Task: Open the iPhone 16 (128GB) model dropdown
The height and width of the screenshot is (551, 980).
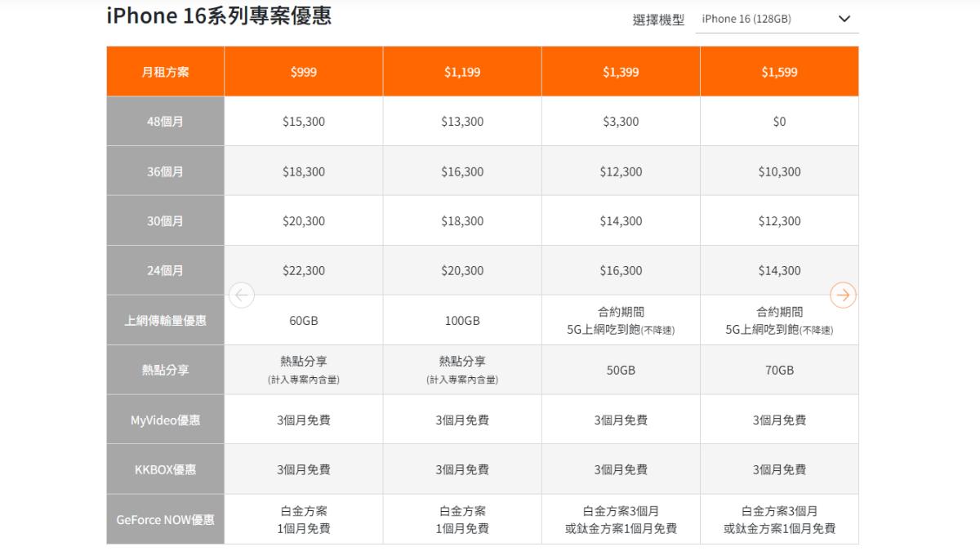Action: (777, 19)
